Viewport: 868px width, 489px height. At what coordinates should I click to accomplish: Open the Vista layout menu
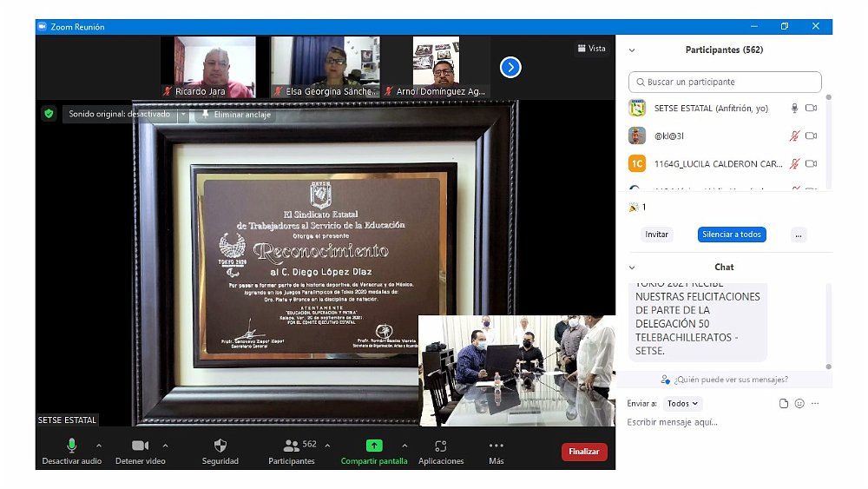[591, 49]
